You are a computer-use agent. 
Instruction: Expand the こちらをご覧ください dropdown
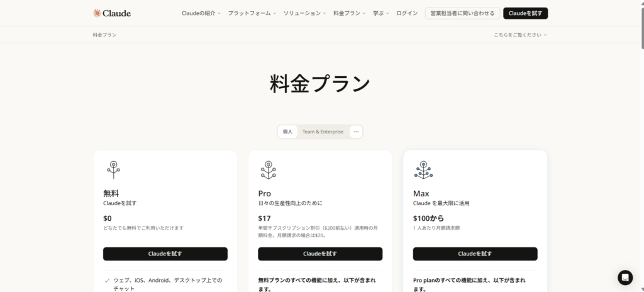520,35
